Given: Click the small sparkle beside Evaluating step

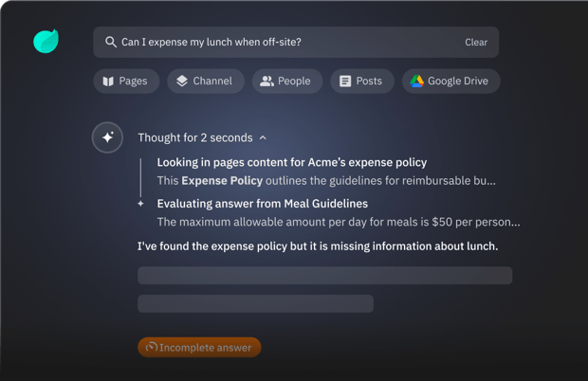Looking at the screenshot, I should tap(140, 203).
